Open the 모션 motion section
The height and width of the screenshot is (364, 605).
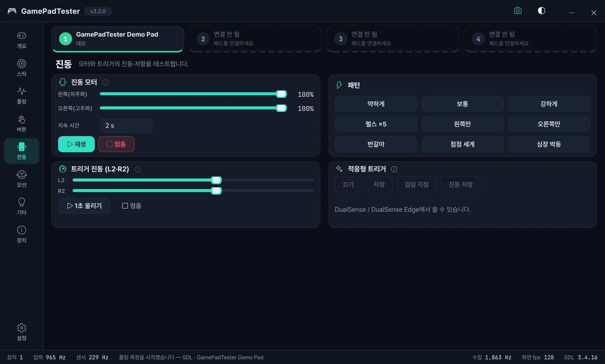click(x=22, y=179)
